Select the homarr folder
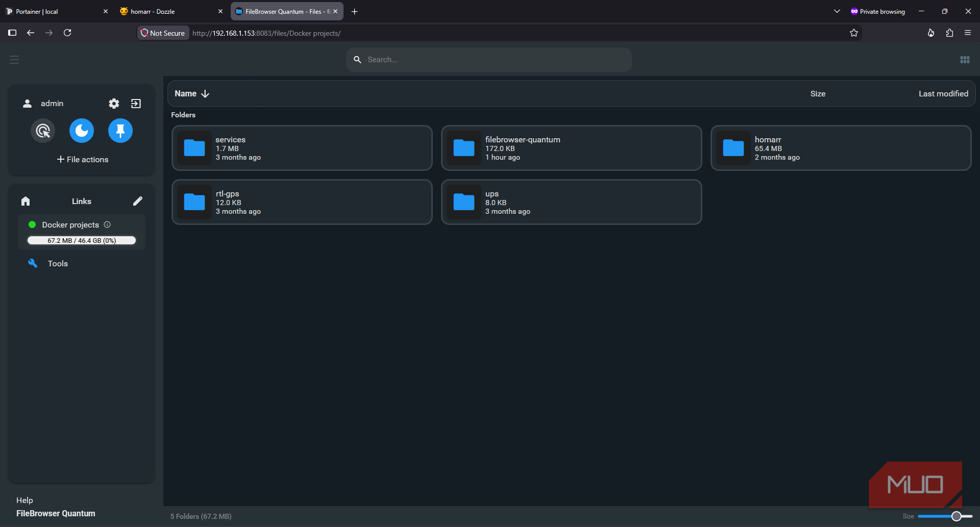 click(841, 148)
